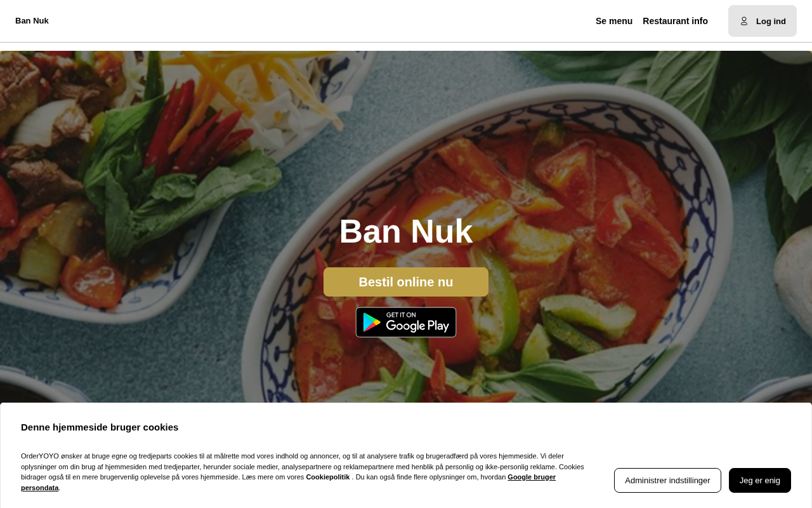The height and width of the screenshot is (508, 812).
Task: Click the colorful Google Play triangle logo
Action: (372, 322)
